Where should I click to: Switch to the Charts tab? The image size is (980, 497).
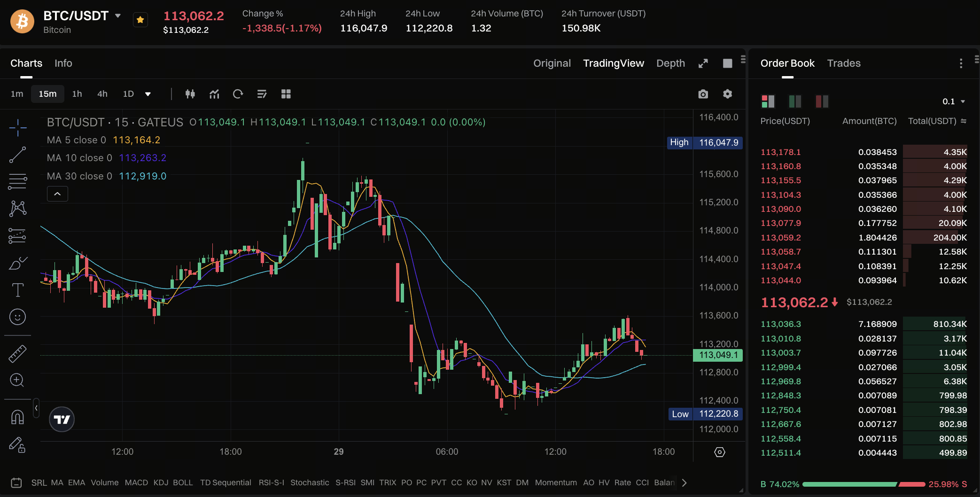[x=26, y=63]
